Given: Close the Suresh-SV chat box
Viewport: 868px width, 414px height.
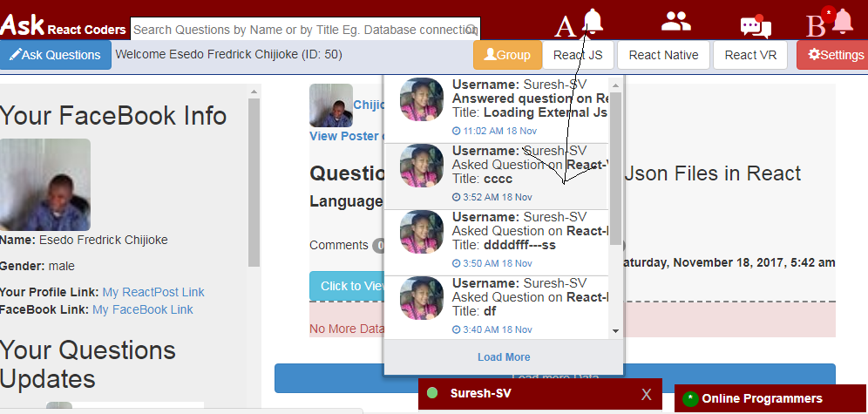Looking at the screenshot, I should [646, 394].
